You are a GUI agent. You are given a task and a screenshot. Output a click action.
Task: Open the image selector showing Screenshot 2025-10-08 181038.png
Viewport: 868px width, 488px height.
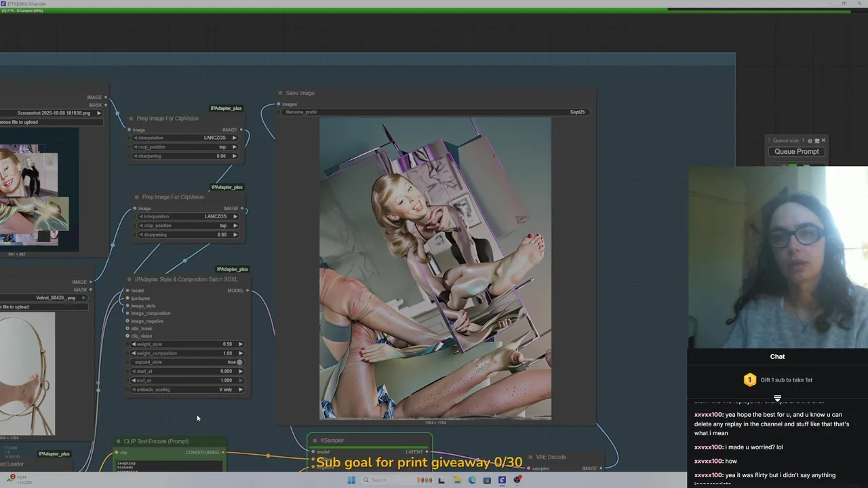52,113
